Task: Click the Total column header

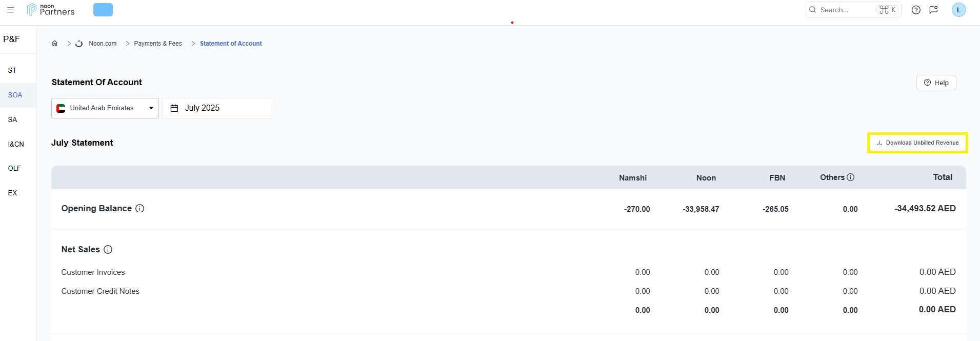Action: pos(943,177)
